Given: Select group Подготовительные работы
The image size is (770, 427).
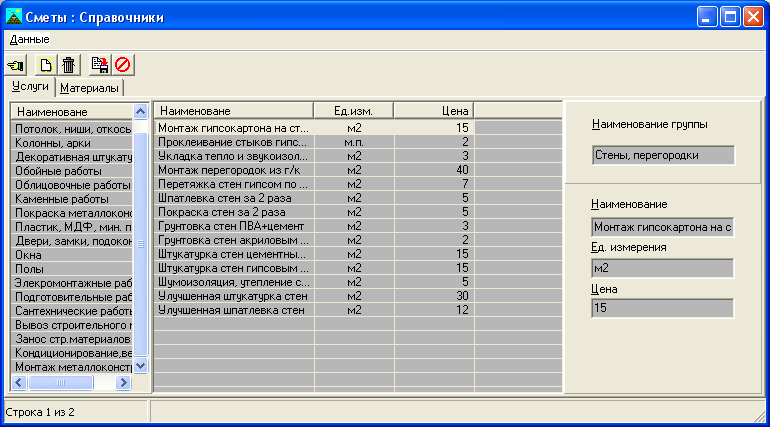Looking at the screenshot, I should (x=72, y=297).
